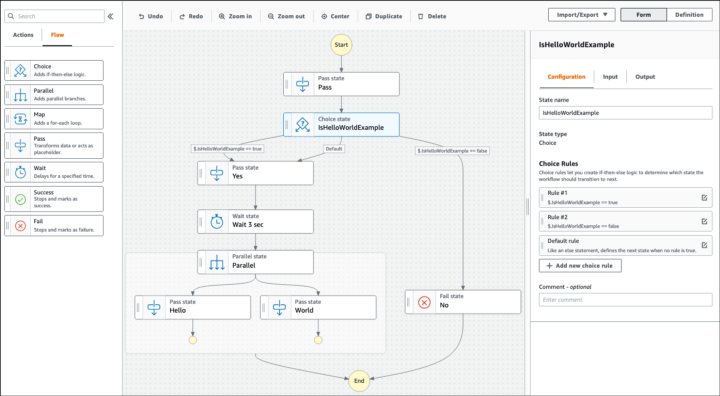This screenshot has width=720, height=396.
Task: Focus the State name input field
Action: 625,113
